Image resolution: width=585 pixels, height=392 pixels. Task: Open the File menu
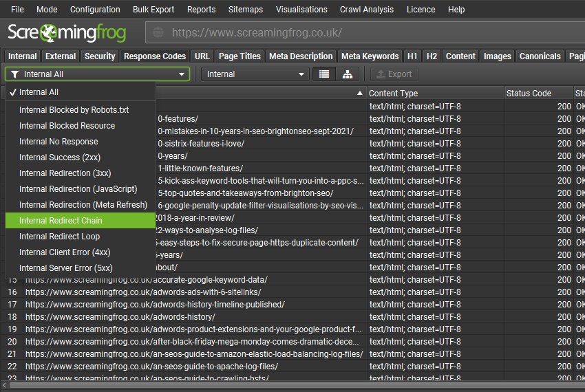17,10
